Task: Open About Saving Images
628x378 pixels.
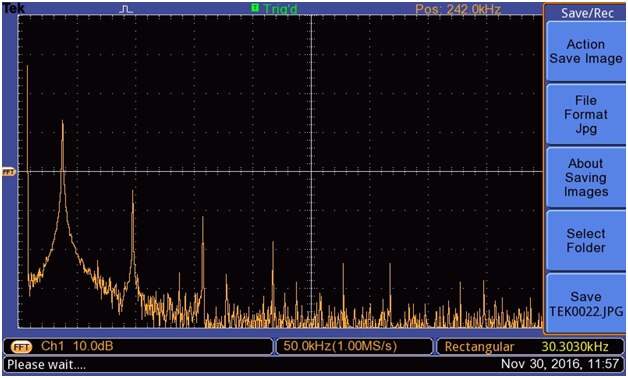Action: (586, 177)
